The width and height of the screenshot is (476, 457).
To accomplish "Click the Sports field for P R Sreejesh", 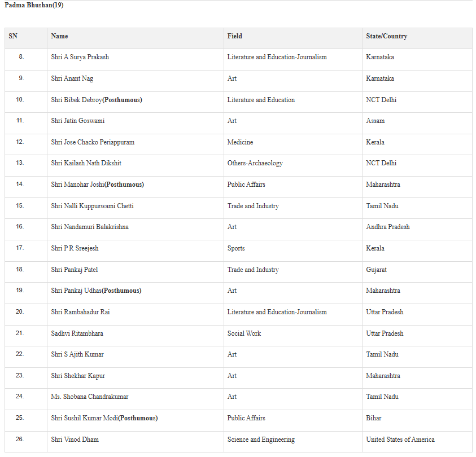I will tap(236, 248).
